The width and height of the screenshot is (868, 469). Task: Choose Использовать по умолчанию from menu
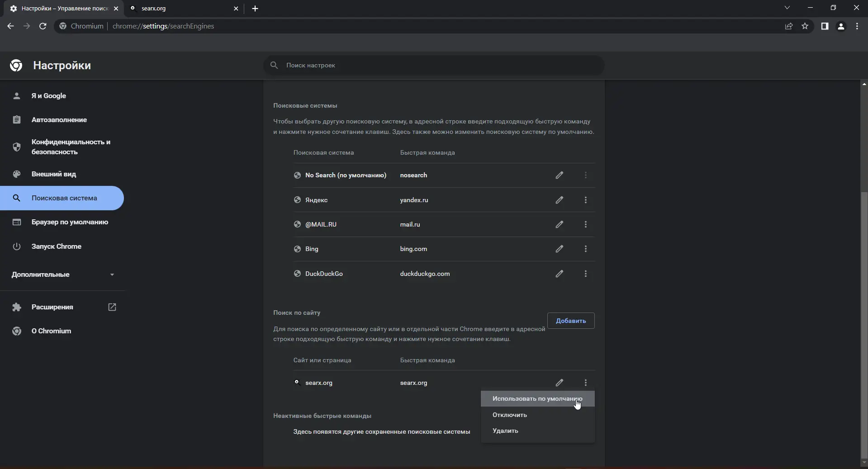(537, 398)
